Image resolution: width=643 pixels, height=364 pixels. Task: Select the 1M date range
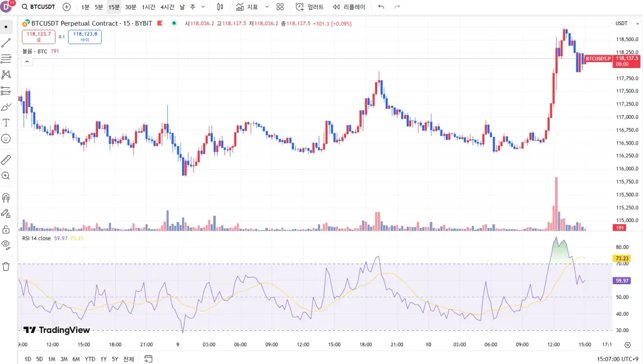click(x=51, y=359)
